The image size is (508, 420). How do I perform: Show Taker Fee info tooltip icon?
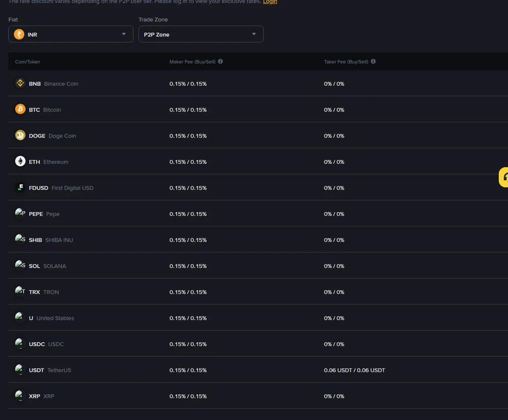pos(373,62)
